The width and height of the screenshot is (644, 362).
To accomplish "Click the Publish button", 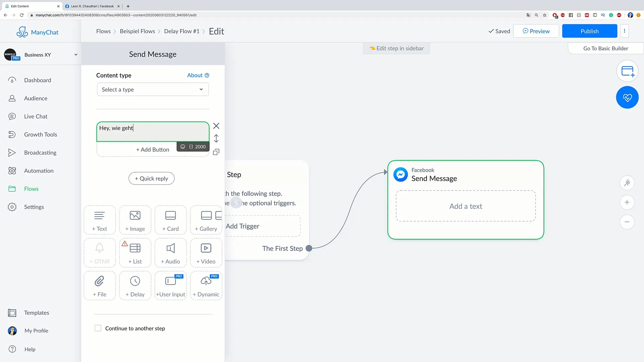I will click(590, 31).
